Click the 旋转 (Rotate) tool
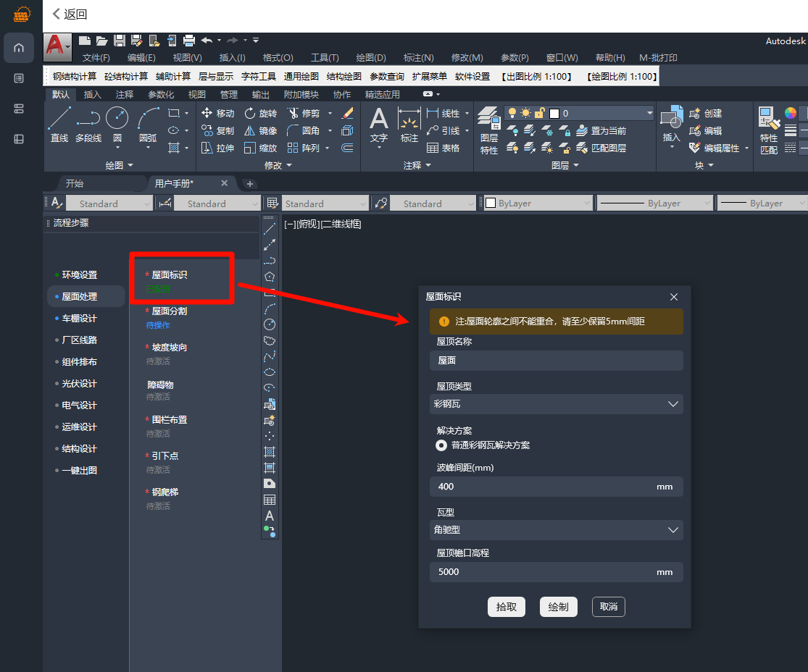Image resolution: width=808 pixels, height=672 pixels. pos(260,113)
